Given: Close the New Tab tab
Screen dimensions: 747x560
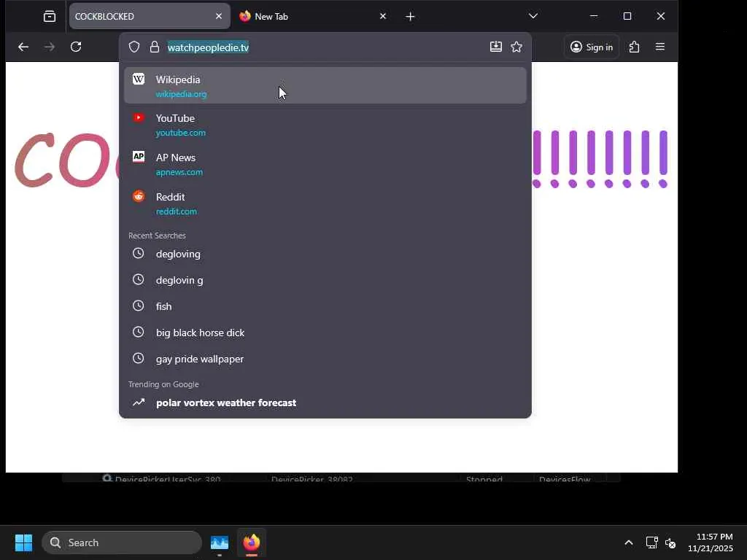Looking at the screenshot, I should pyautogui.click(x=382, y=16).
